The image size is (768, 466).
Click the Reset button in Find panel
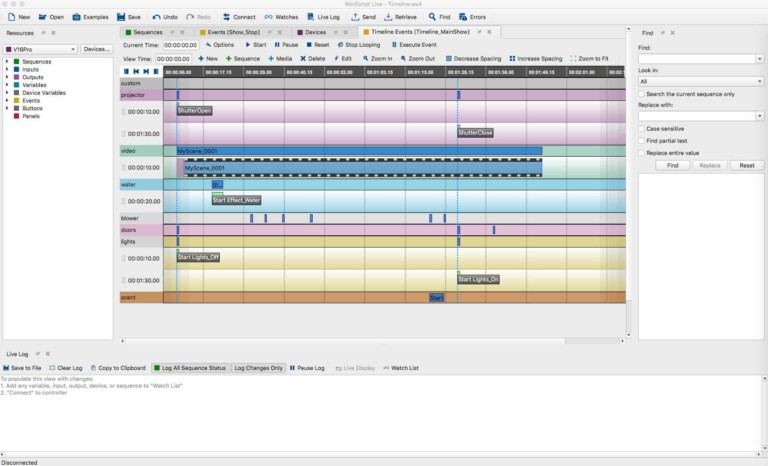point(746,166)
